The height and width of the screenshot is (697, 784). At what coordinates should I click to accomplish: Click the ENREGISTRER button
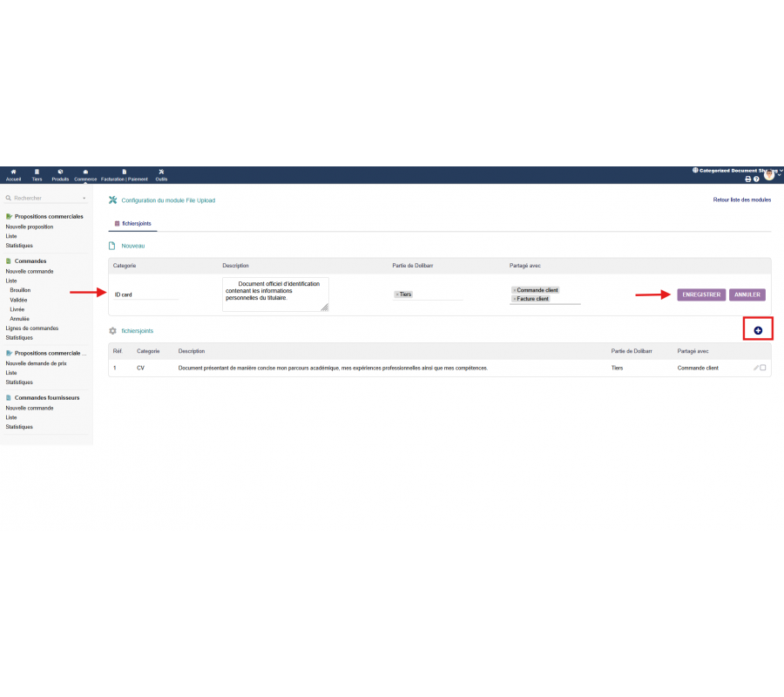pos(701,294)
